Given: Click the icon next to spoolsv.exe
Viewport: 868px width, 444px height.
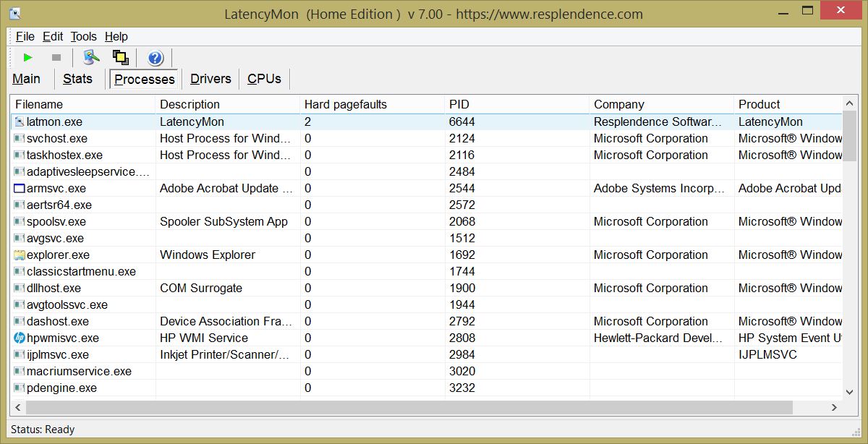Looking at the screenshot, I should [20, 222].
